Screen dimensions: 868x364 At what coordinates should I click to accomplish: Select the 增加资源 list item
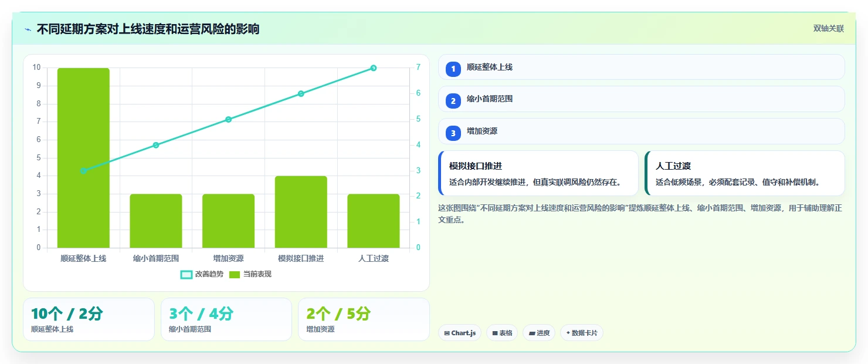click(641, 131)
